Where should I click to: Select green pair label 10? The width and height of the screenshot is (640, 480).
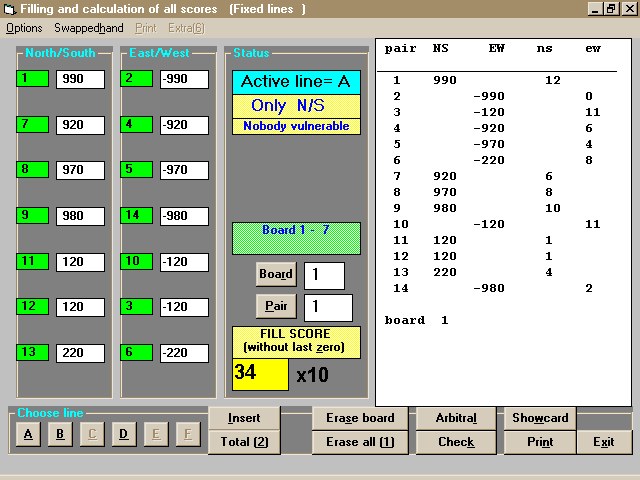click(x=136, y=261)
